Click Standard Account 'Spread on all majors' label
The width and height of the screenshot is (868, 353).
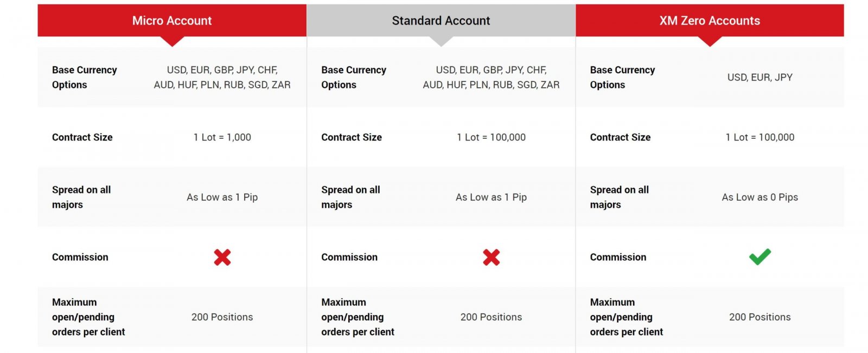pyautogui.click(x=350, y=197)
